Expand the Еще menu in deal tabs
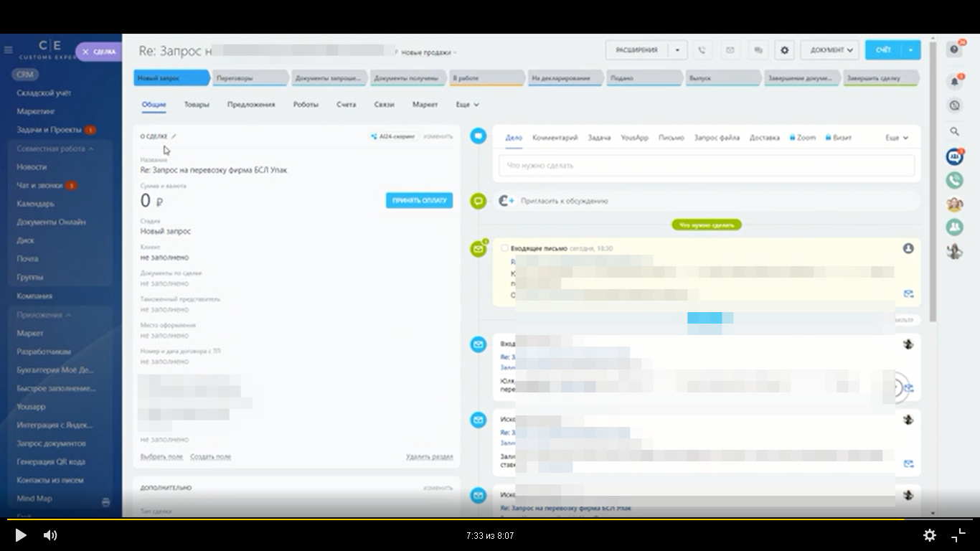The height and width of the screenshot is (551, 980). pos(467,105)
